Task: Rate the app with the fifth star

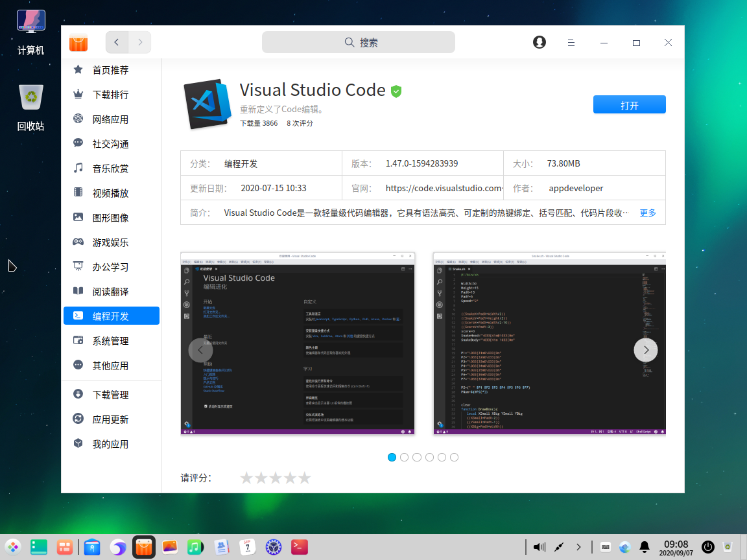Action: pos(304,478)
